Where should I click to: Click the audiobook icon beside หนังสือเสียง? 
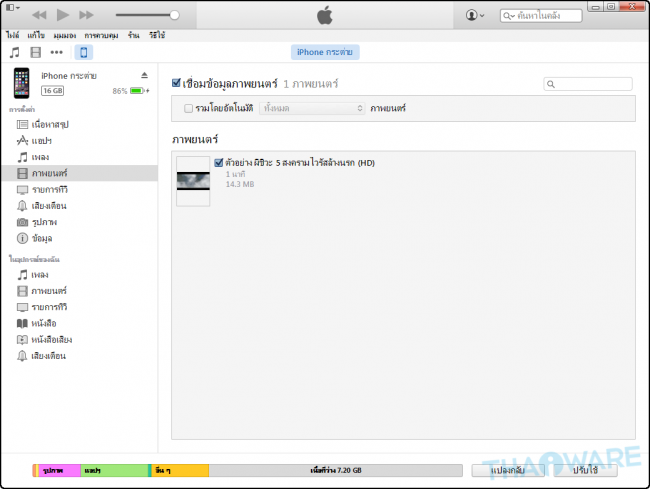22,340
